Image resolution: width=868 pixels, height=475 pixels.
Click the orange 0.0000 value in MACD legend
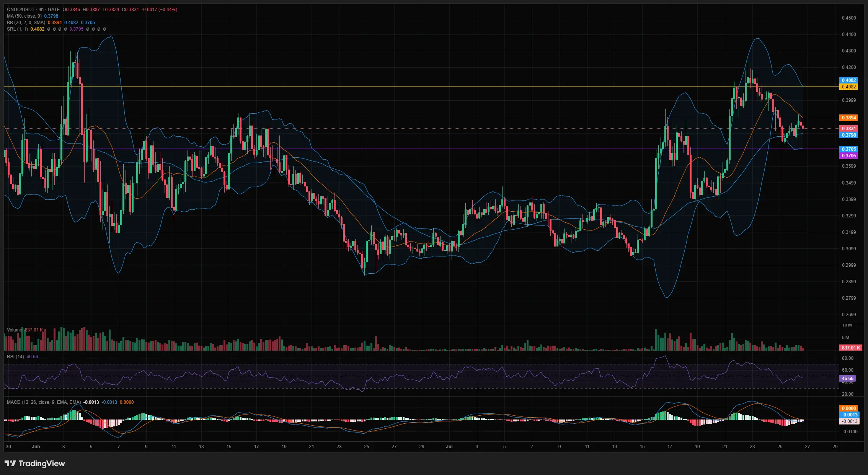point(127,402)
